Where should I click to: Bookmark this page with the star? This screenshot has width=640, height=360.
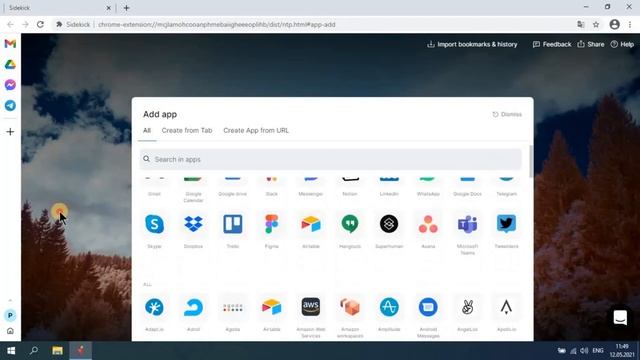596,24
